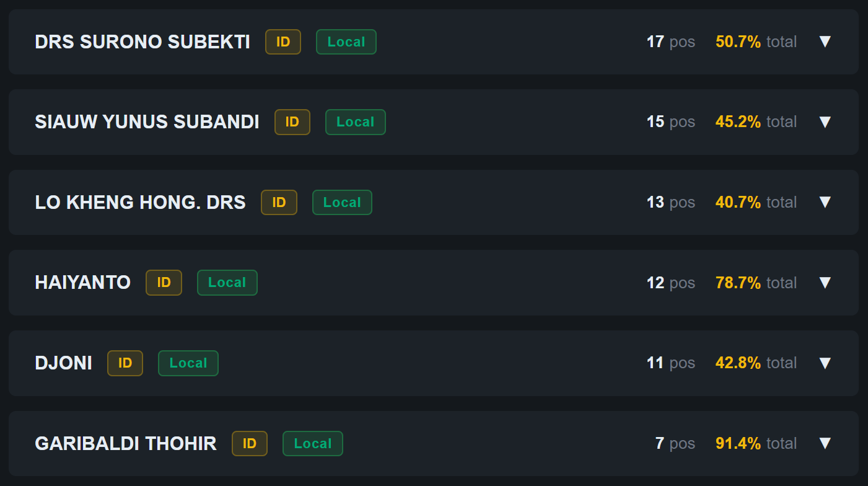Click the 45.2% percentage for SIAUW YUNUS SUBANDI
The width and height of the screenshot is (868, 486).
tap(738, 122)
